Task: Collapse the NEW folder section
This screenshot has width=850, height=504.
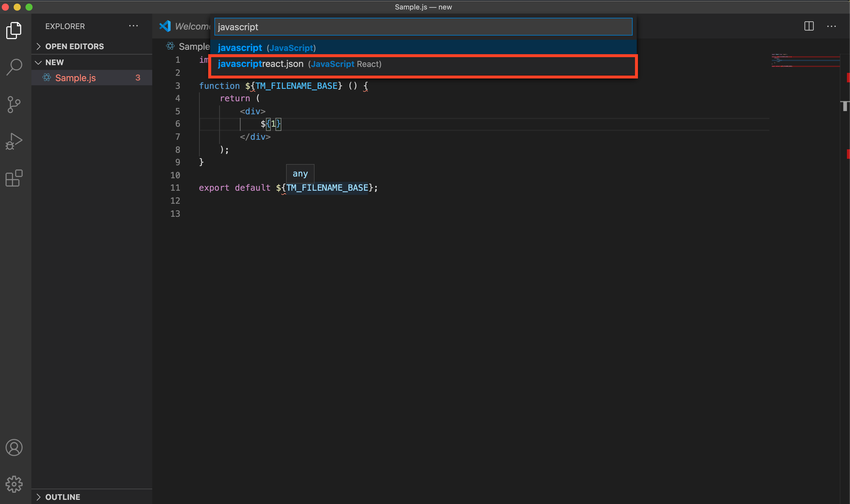Action: coord(54,62)
